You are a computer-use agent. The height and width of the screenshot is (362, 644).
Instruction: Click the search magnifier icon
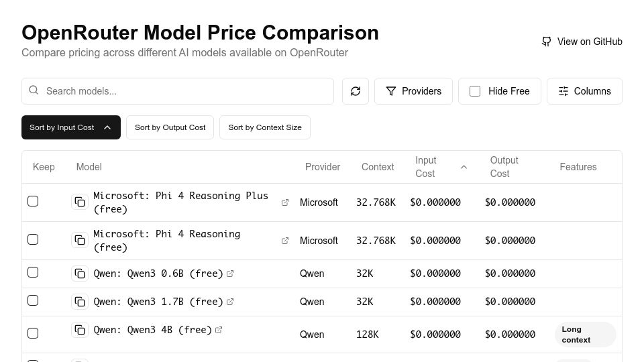coord(34,90)
